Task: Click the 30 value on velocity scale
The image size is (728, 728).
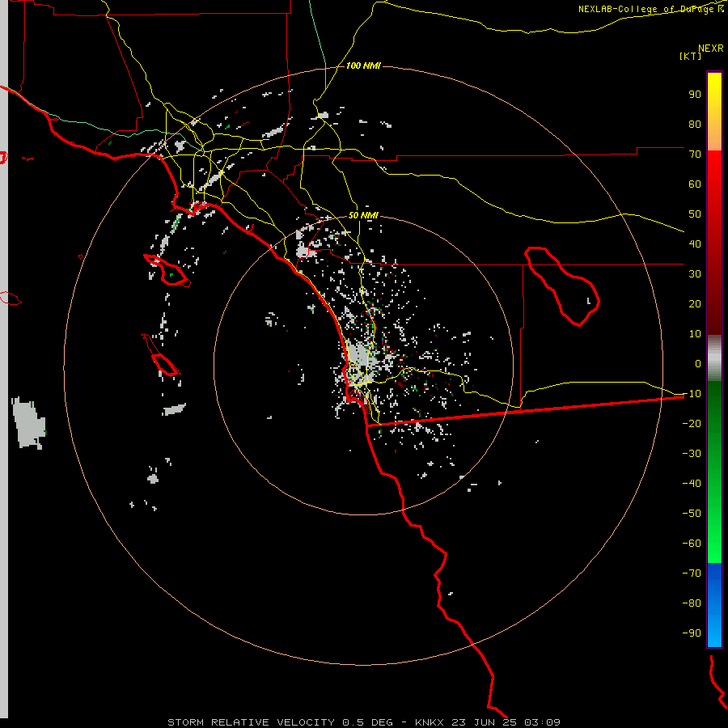Action: (x=695, y=274)
